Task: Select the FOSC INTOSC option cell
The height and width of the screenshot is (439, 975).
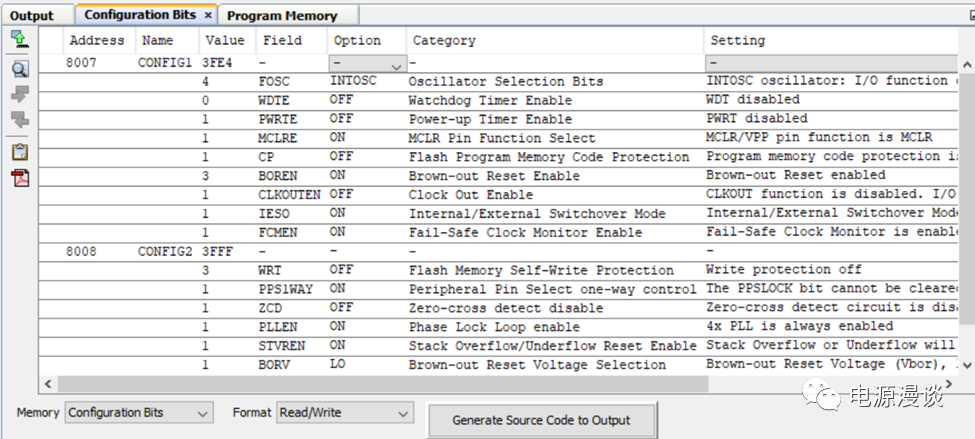Action: coord(354,81)
